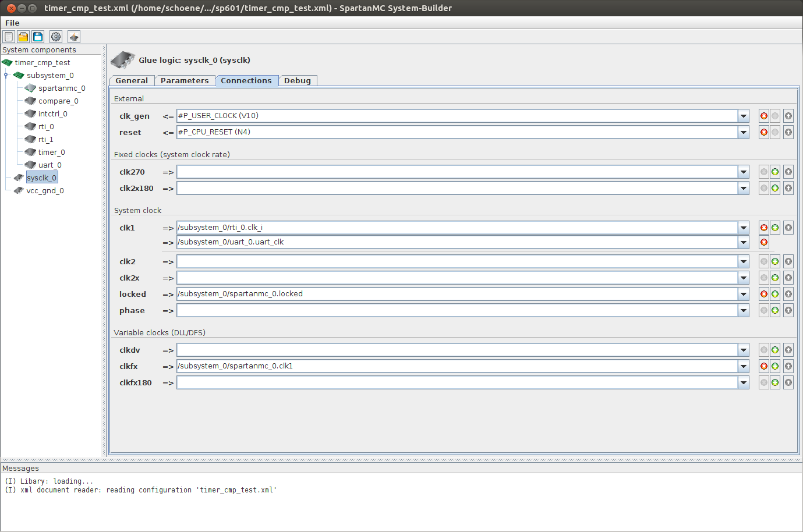Open the clk270 dropdown list
Screen dimensions: 803x532
(x=744, y=172)
